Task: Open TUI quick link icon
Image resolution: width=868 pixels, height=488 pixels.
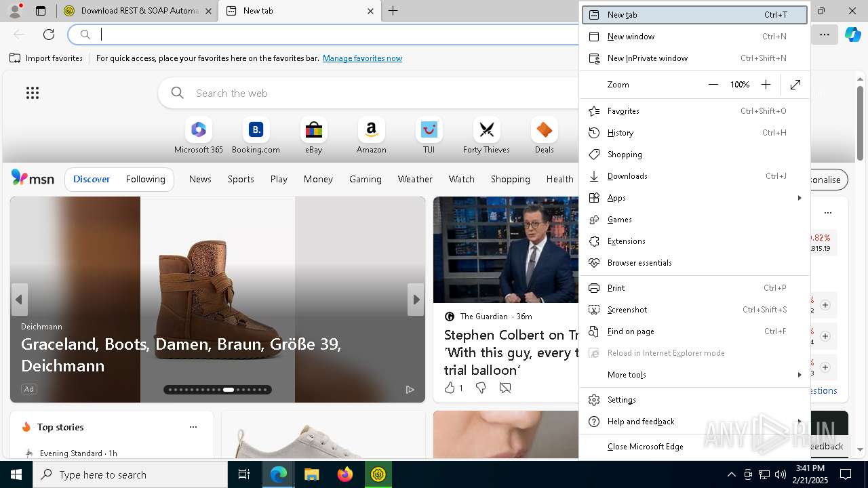Action: [x=429, y=129]
